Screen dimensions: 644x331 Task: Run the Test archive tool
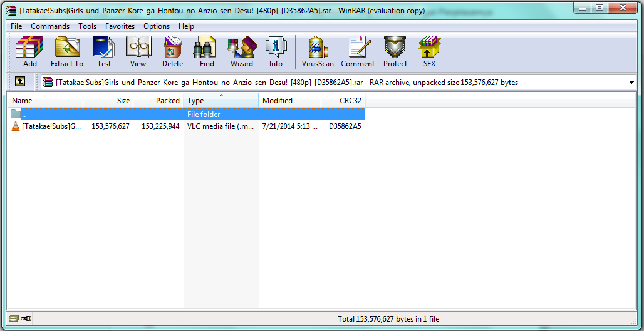tap(104, 52)
